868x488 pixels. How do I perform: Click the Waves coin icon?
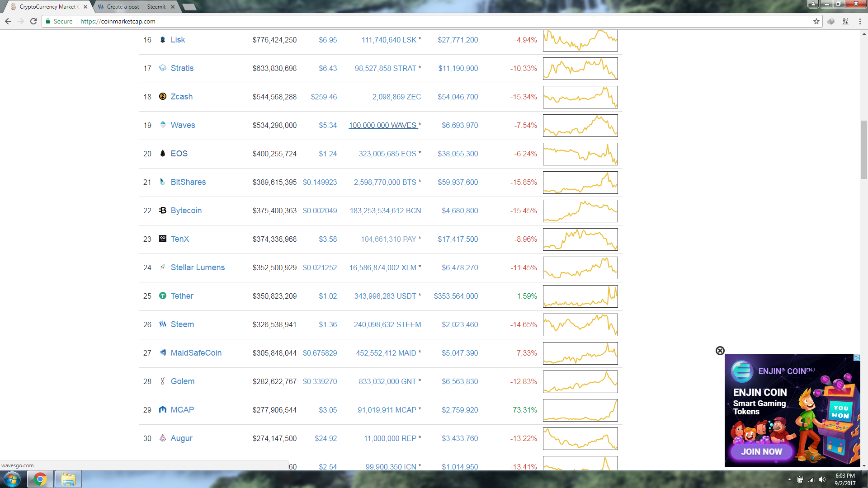[163, 125]
